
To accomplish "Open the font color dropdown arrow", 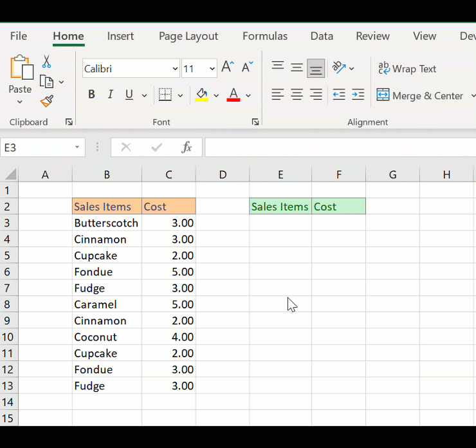I will pos(248,96).
